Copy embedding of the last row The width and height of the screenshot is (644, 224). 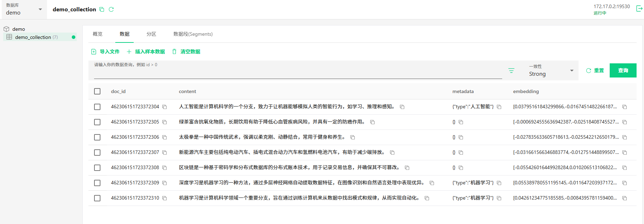tap(625, 198)
